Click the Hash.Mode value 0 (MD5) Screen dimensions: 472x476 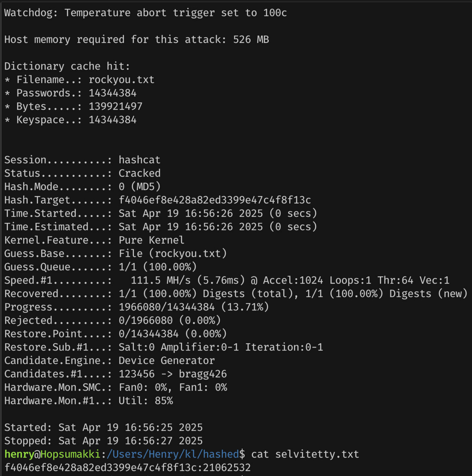(x=140, y=187)
